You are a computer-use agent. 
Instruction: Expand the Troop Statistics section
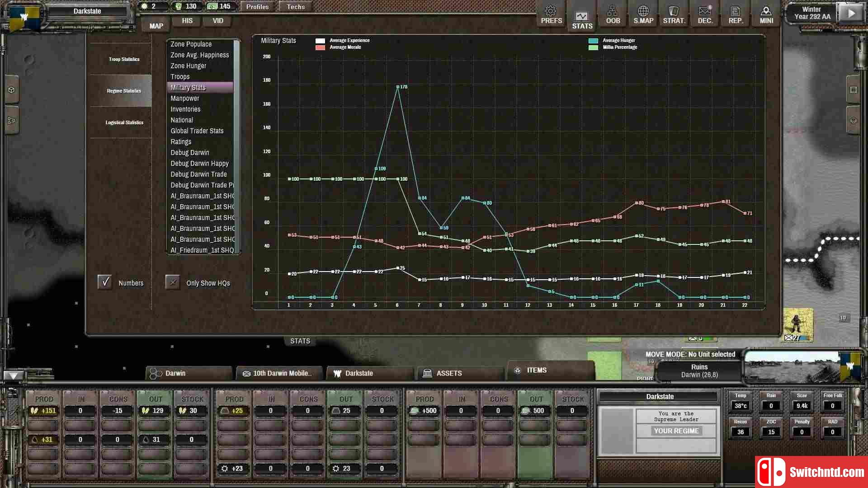tap(123, 59)
